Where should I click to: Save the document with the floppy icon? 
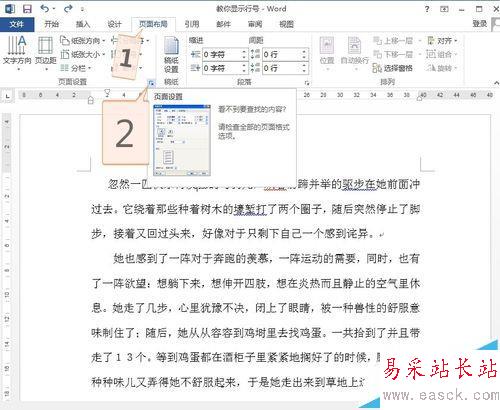[27, 9]
